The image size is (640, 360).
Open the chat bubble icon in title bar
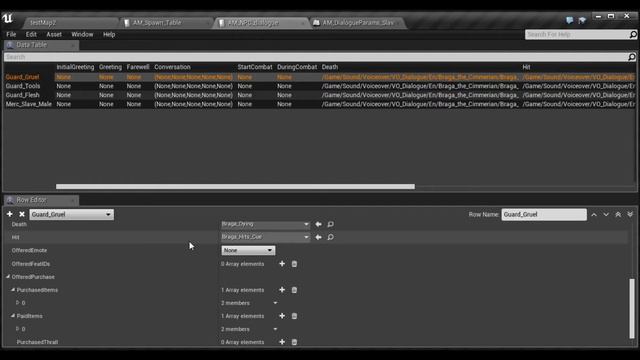(x=569, y=20)
